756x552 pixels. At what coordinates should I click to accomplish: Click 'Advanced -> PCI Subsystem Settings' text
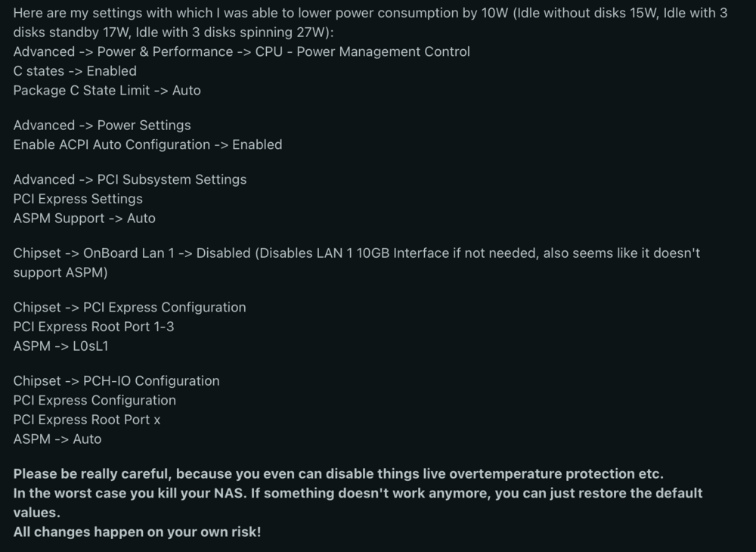click(130, 179)
